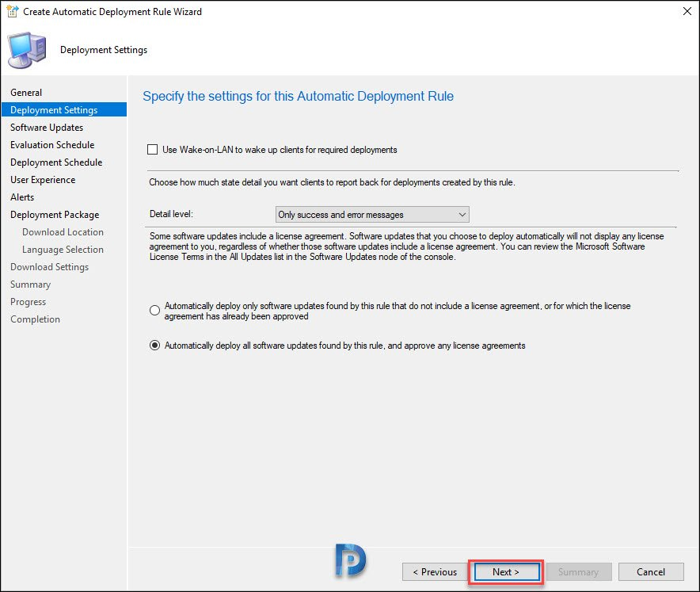Go to the Alerts step
Viewport: 700px width, 592px height.
(22, 197)
